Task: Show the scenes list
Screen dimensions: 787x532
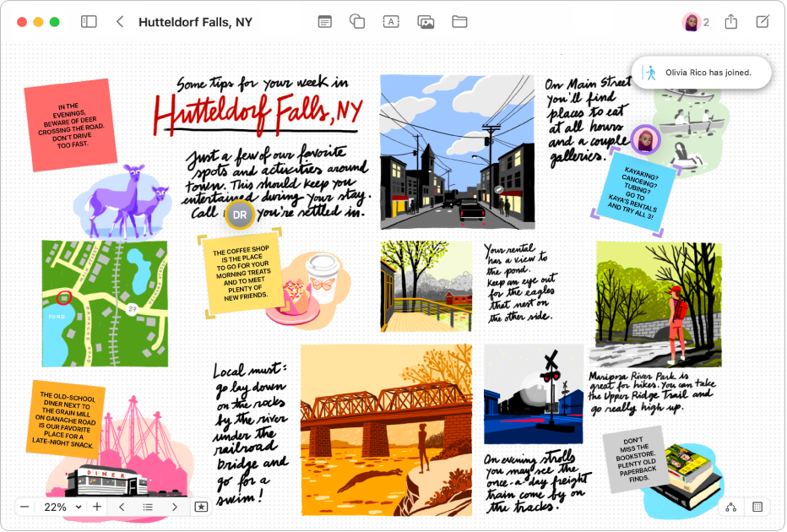Action: [148, 507]
